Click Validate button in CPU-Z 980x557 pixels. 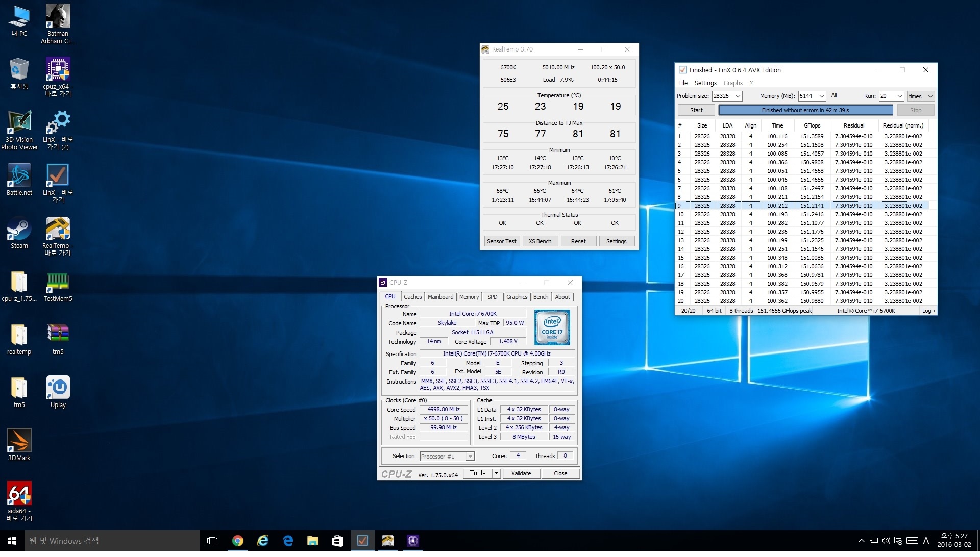tap(521, 473)
